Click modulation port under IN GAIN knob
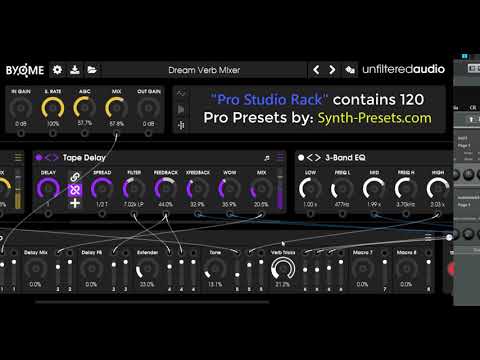This screenshot has width=480, height=360. 21,134
